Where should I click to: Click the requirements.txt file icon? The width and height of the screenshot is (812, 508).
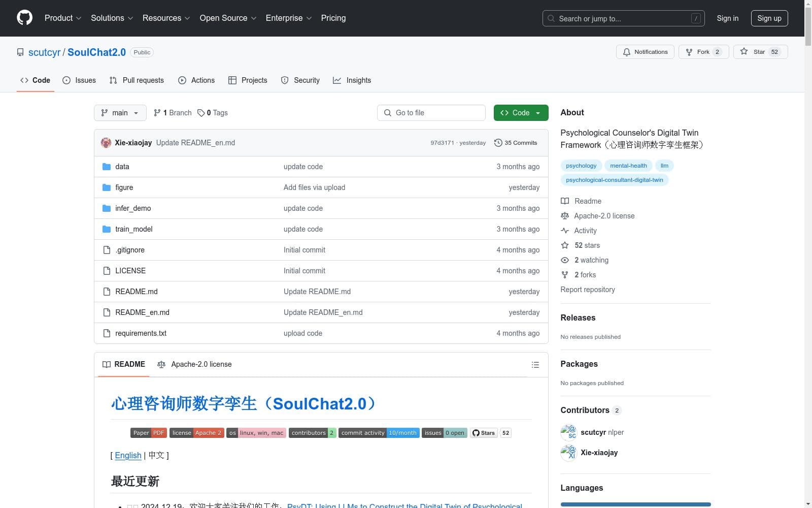coord(107,333)
